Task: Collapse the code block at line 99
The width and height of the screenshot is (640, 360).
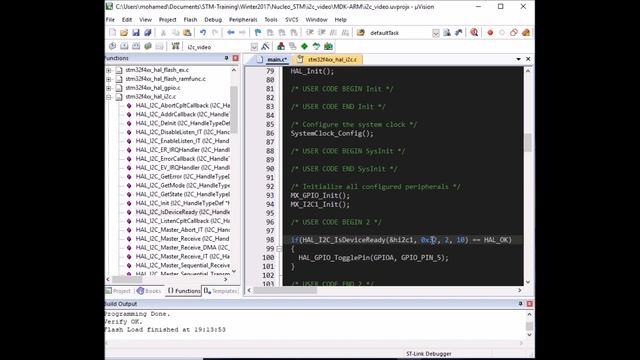Action: [x=279, y=249]
